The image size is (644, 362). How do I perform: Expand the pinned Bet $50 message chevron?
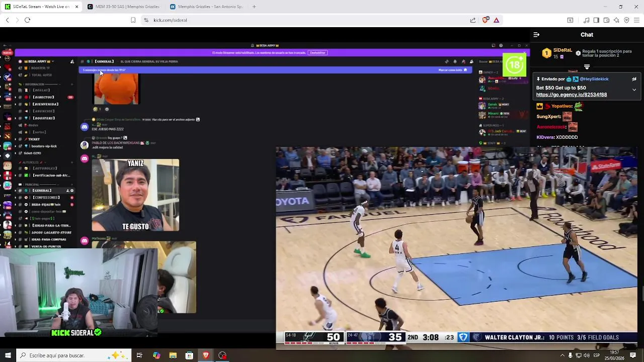click(x=634, y=90)
